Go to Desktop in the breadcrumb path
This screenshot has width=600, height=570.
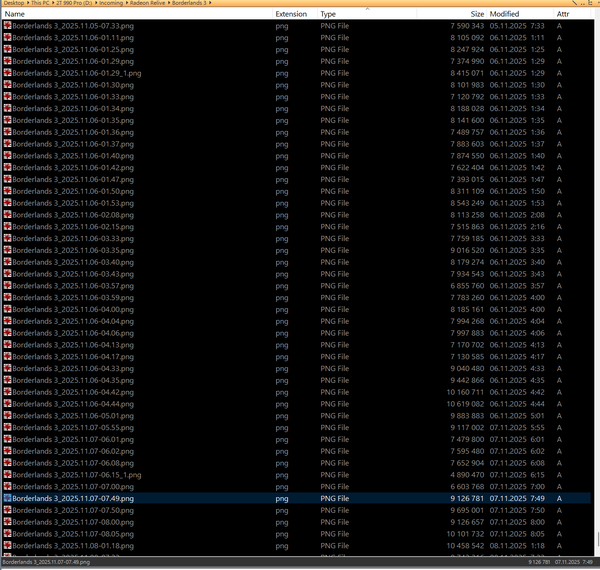point(14,3)
